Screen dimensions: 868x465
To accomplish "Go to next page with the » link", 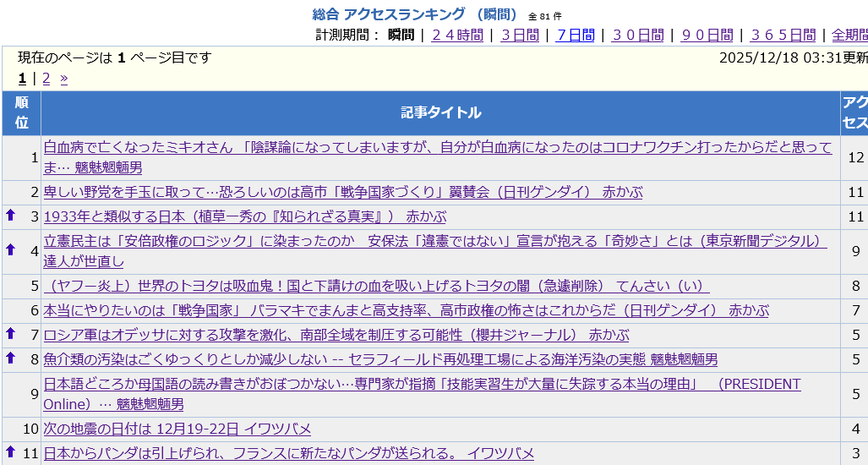I will [x=64, y=79].
